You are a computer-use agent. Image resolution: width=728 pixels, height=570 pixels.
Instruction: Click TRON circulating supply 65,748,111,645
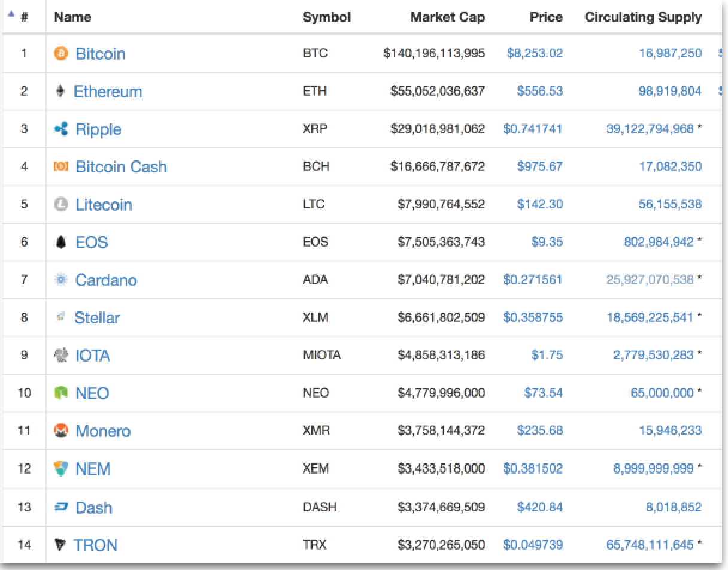[650, 545]
